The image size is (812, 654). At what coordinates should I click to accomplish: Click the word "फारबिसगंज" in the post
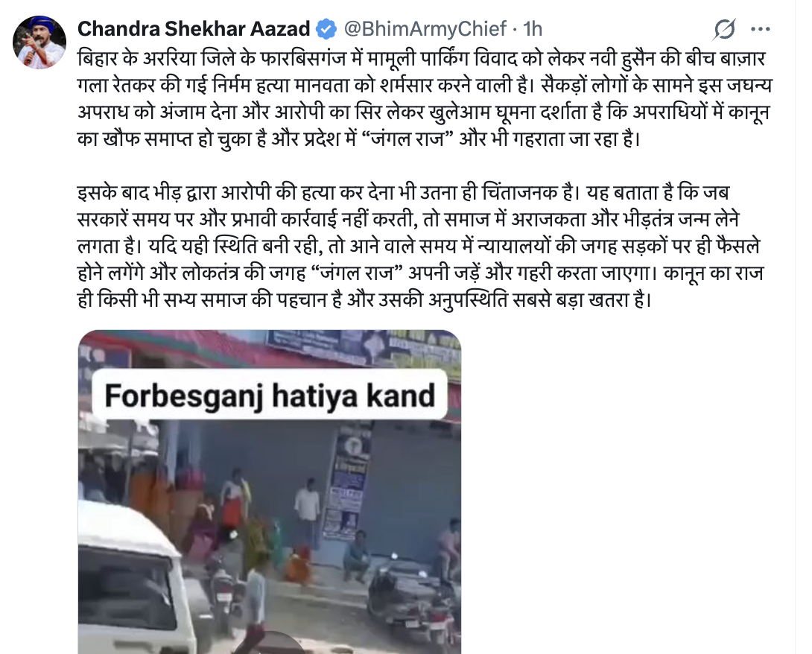[x=303, y=59]
